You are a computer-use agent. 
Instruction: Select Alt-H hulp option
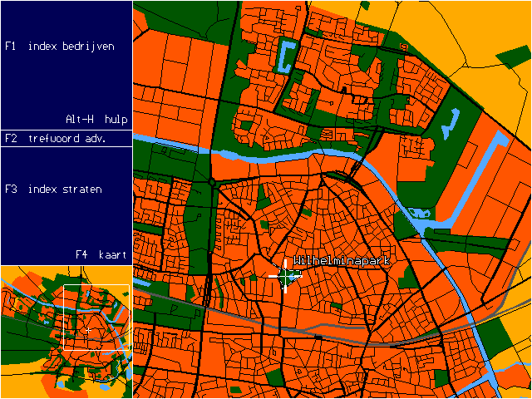tap(96, 120)
